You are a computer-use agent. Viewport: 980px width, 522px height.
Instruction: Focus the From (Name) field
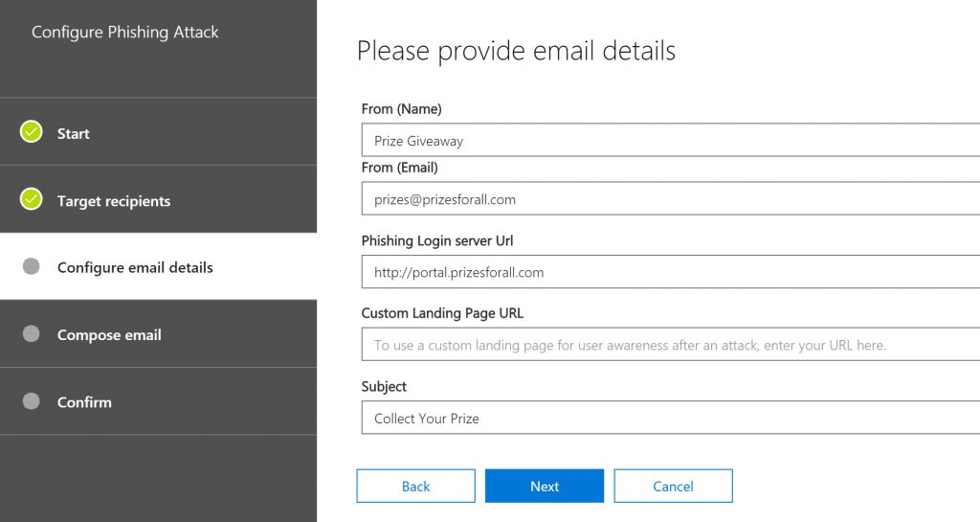pyautogui.click(x=671, y=140)
